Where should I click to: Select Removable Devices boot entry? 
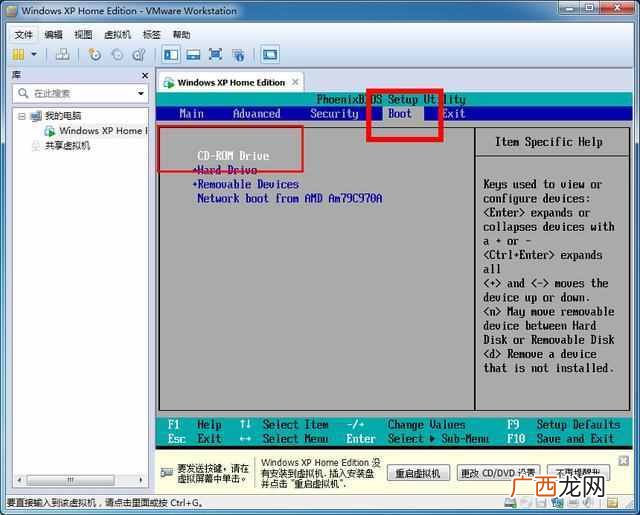click(246, 184)
